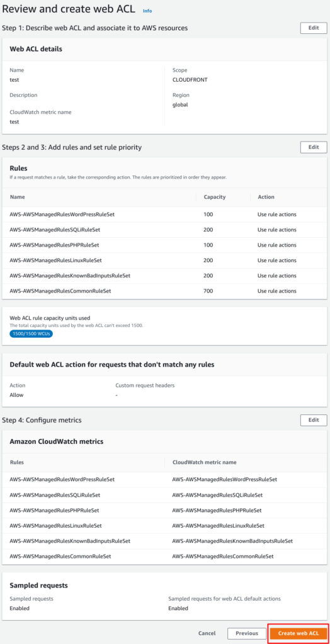Click the Create web ACL button

[x=299, y=633]
